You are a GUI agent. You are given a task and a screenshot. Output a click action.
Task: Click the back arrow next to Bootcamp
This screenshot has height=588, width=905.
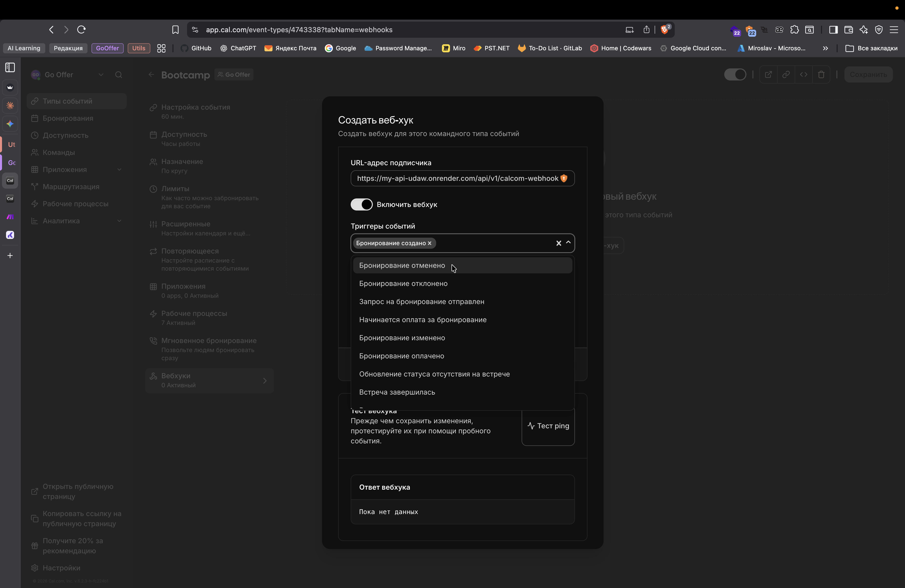[151, 74]
